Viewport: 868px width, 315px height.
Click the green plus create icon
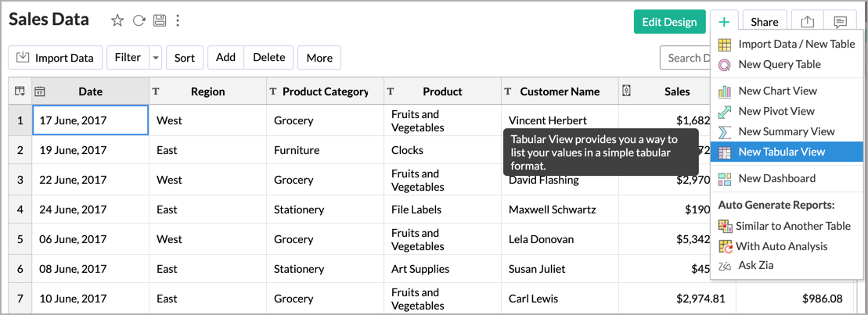point(724,22)
